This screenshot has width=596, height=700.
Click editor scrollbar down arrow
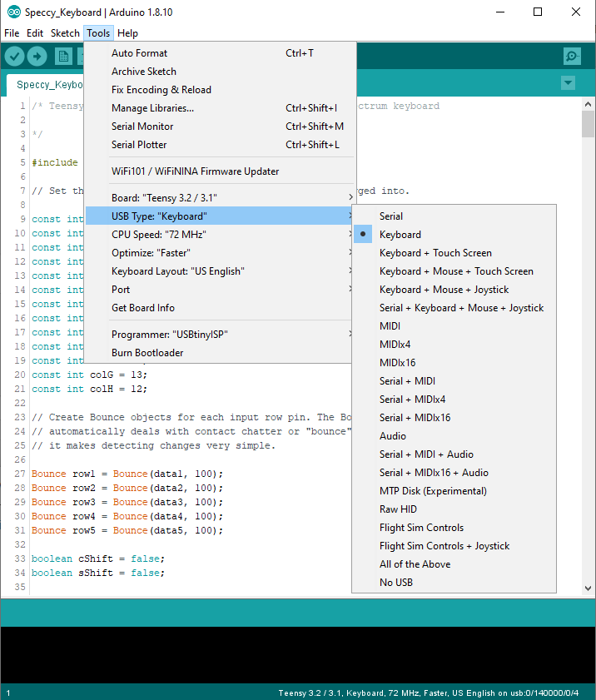click(588, 588)
